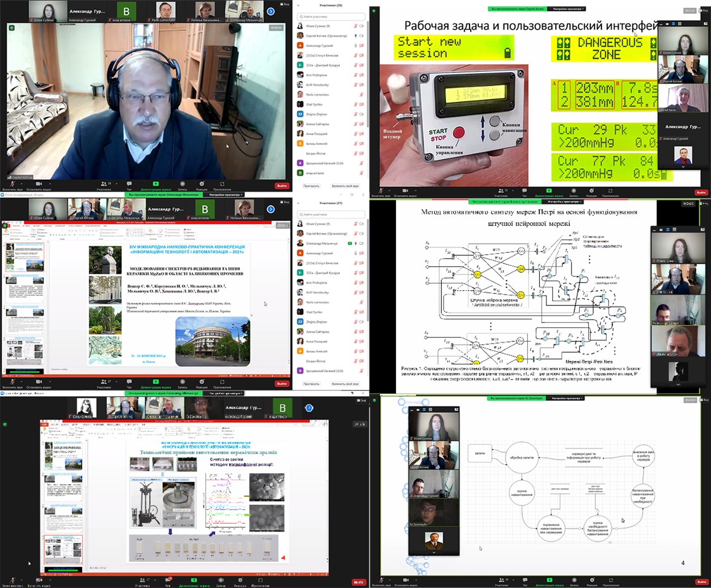
Task: Click scrollbar of Участники (27) list
Action: click(x=367, y=269)
